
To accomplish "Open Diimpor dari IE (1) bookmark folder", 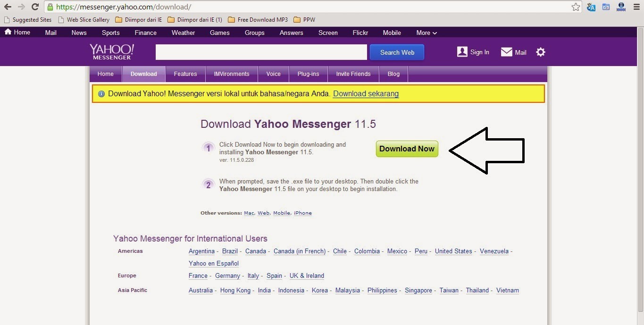I will point(195,20).
